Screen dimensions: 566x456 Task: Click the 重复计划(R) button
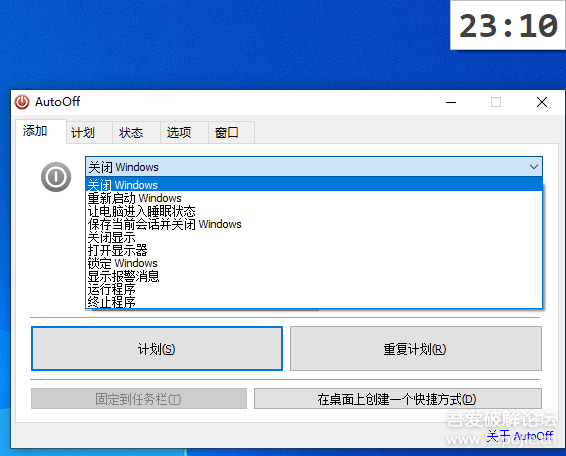click(x=415, y=349)
